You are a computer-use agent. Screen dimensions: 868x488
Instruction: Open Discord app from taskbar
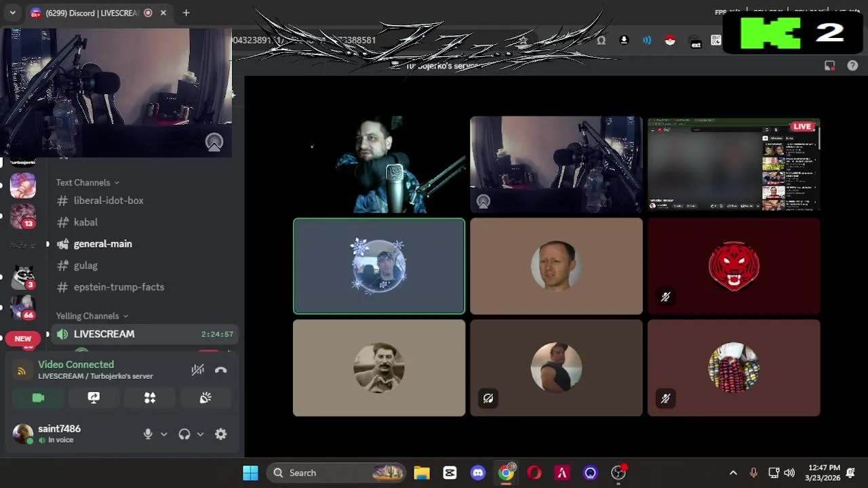point(478,473)
